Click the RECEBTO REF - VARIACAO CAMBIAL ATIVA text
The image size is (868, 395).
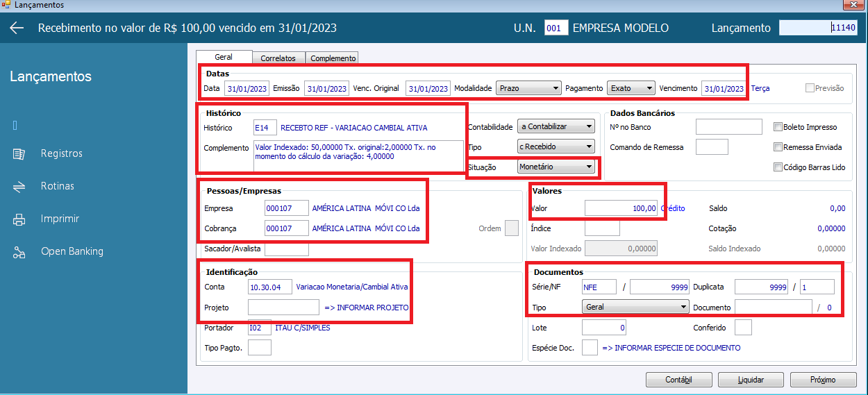(x=354, y=128)
